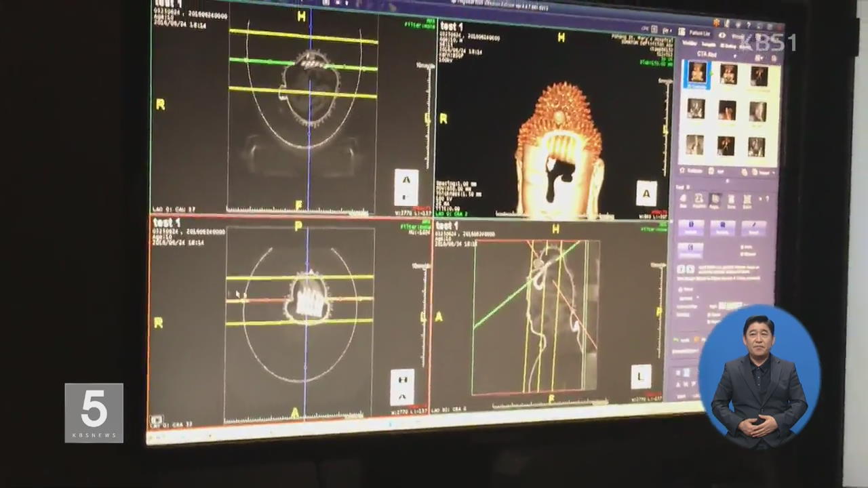Click the A orientation cube in the 3D view
Image resolution: width=868 pixels, height=488 pixels.
pos(646,193)
